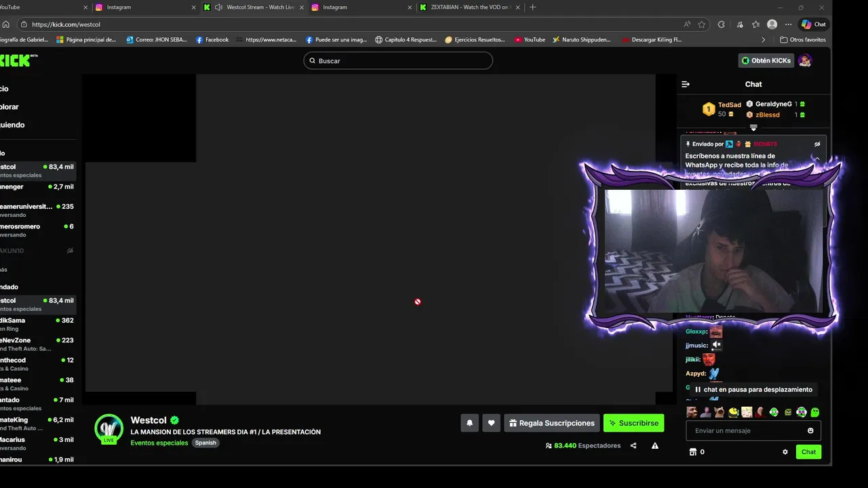Hide the pinned message with the crossed-eye icon

click(817, 144)
